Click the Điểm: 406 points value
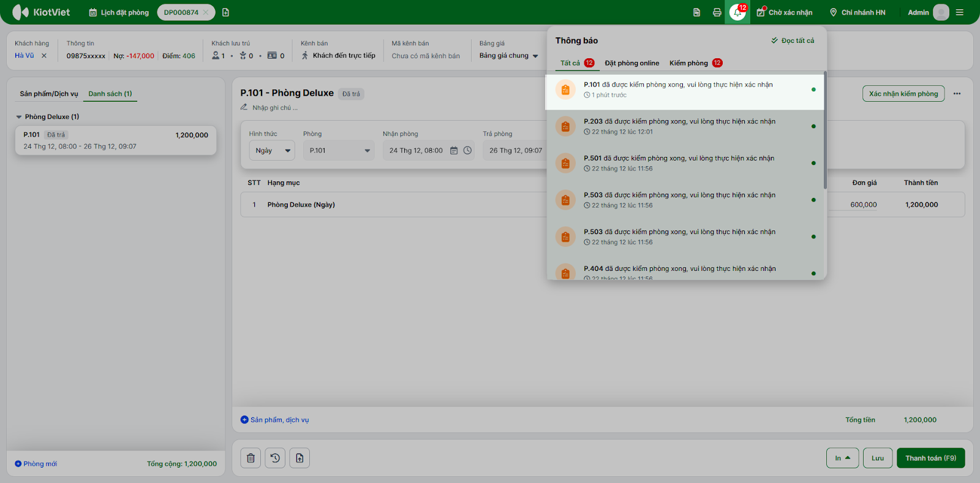Viewport: 980px width, 483px height. click(x=179, y=56)
